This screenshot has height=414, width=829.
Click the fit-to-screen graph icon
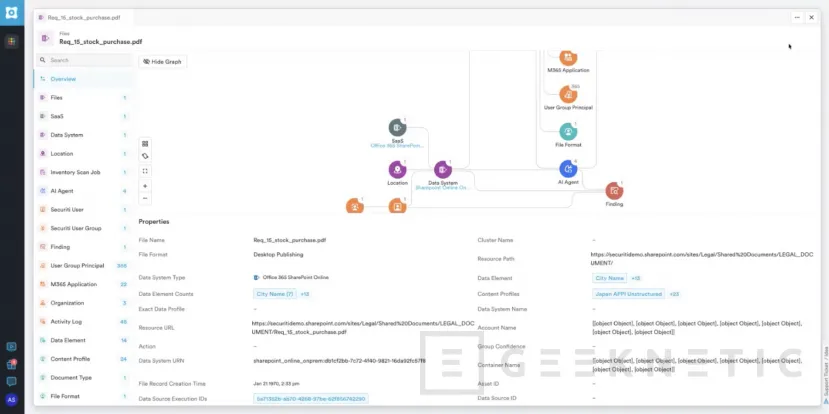click(x=145, y=171)
